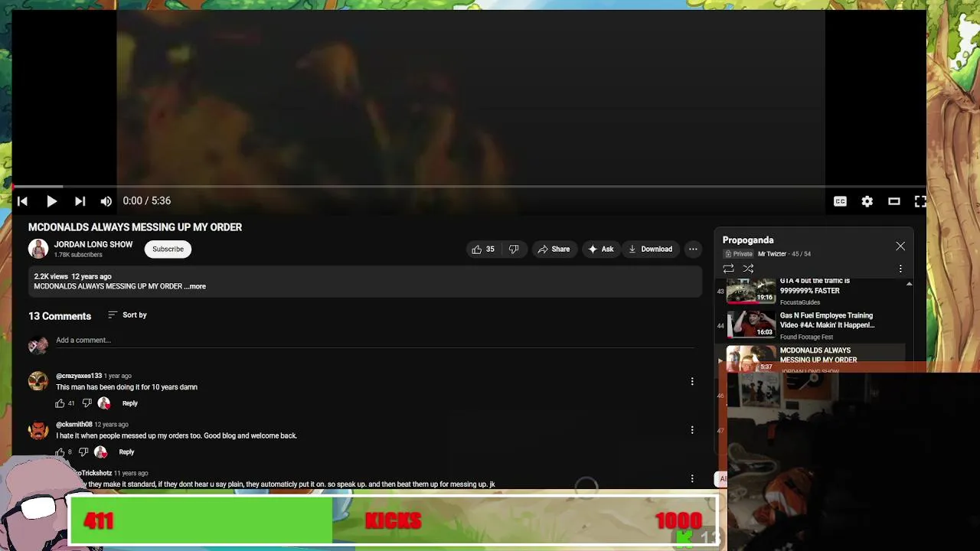The height and width of the screenshot is (551, 980).
Task: Click the playlist scrollbar up arrow
Action: pos(909,284)
